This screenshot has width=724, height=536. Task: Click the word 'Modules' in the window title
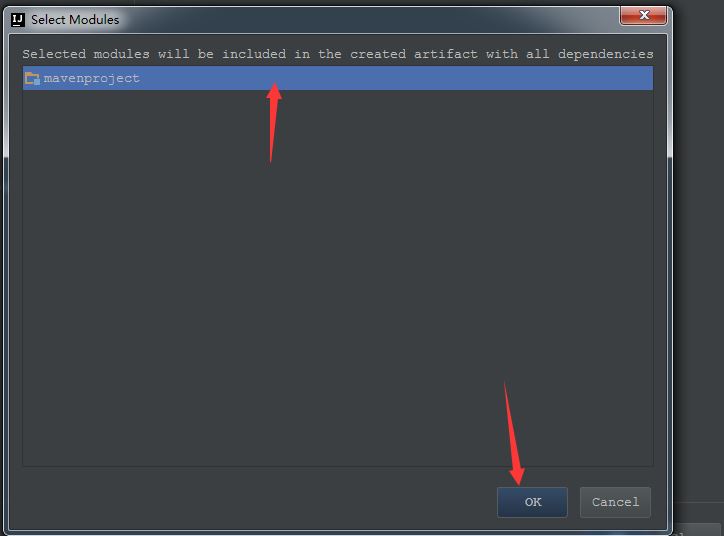pos(94,19)
